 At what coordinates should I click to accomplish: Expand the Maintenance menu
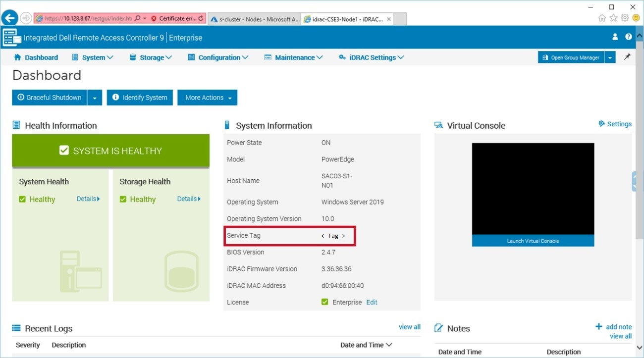pyautogui.click(x=293, y=57)
